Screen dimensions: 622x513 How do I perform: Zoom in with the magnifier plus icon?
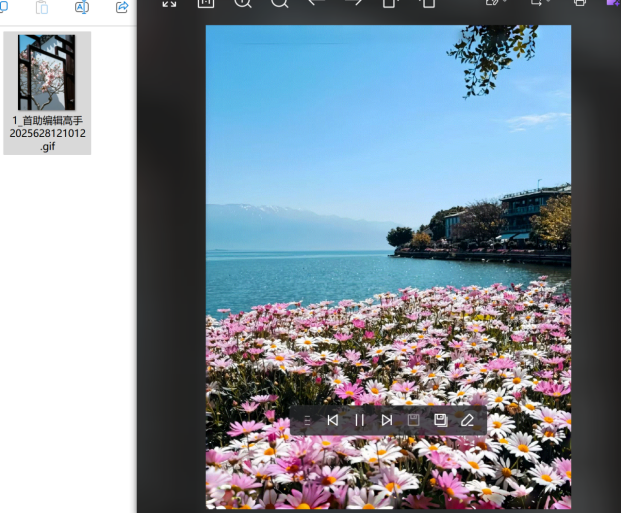(x=243, y=4)
